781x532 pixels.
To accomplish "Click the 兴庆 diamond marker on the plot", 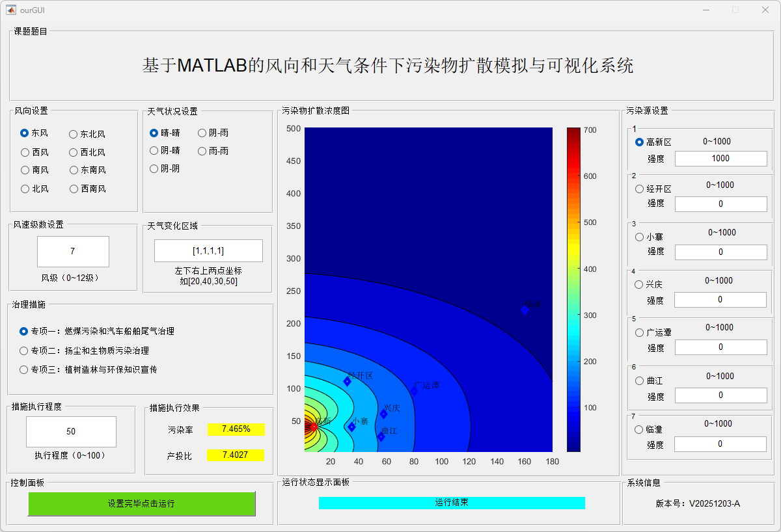I will click(x=384, y=414).
